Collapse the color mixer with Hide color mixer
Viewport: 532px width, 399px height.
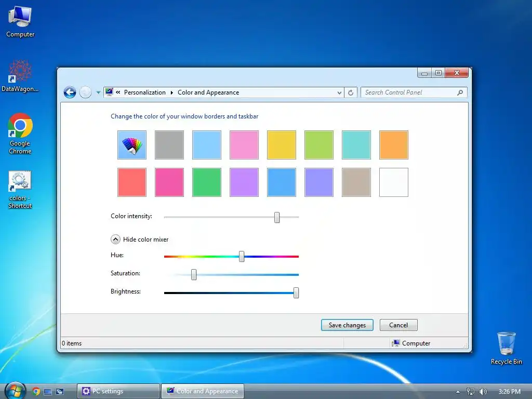coord(139,239)
